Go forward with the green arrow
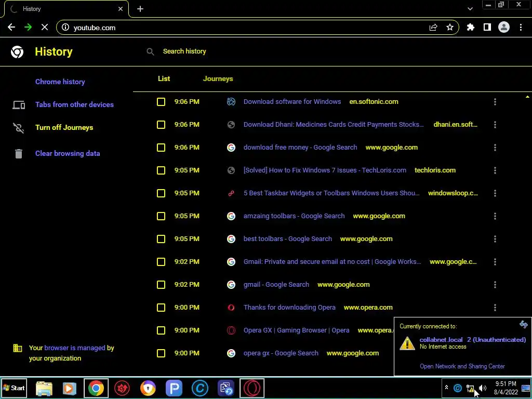 click(28, 28)
